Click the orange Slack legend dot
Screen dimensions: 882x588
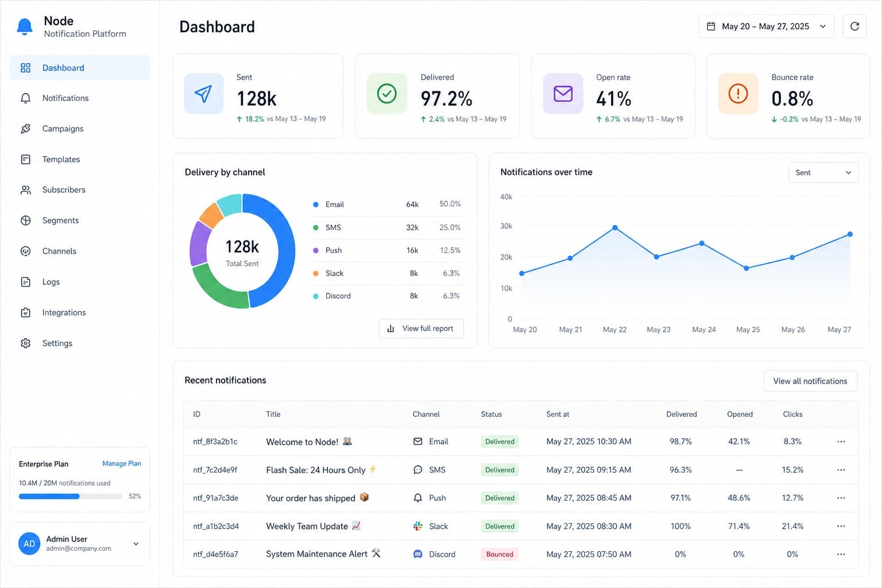point(316,273)
